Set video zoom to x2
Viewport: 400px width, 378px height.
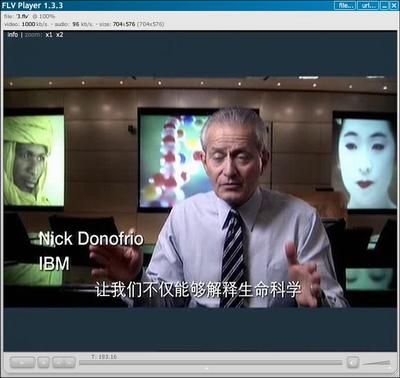59,34
